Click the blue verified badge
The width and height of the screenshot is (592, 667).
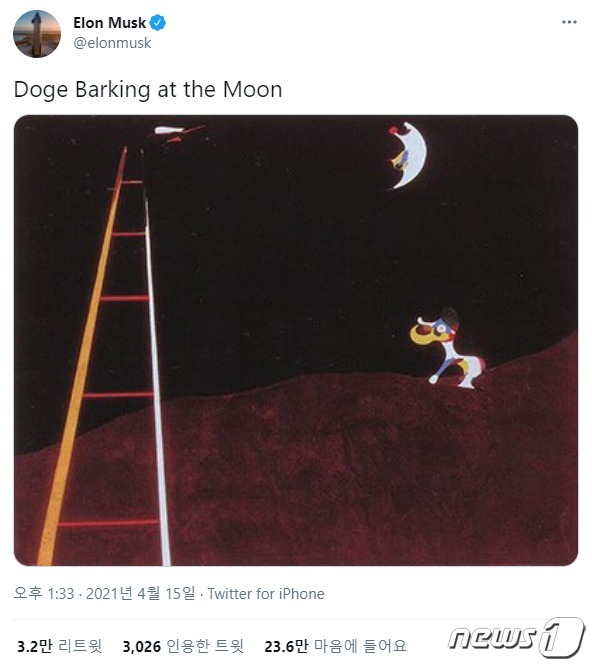[158, 23]
